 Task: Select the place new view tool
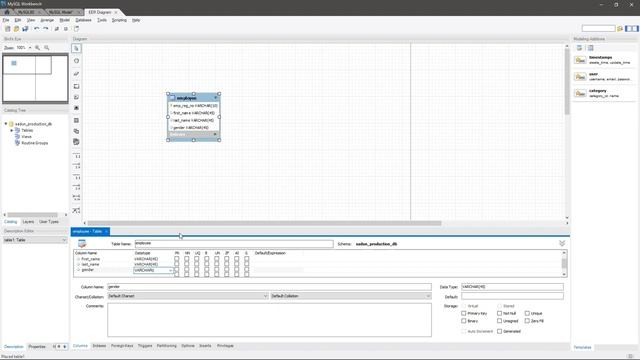[x=76, y=131]
